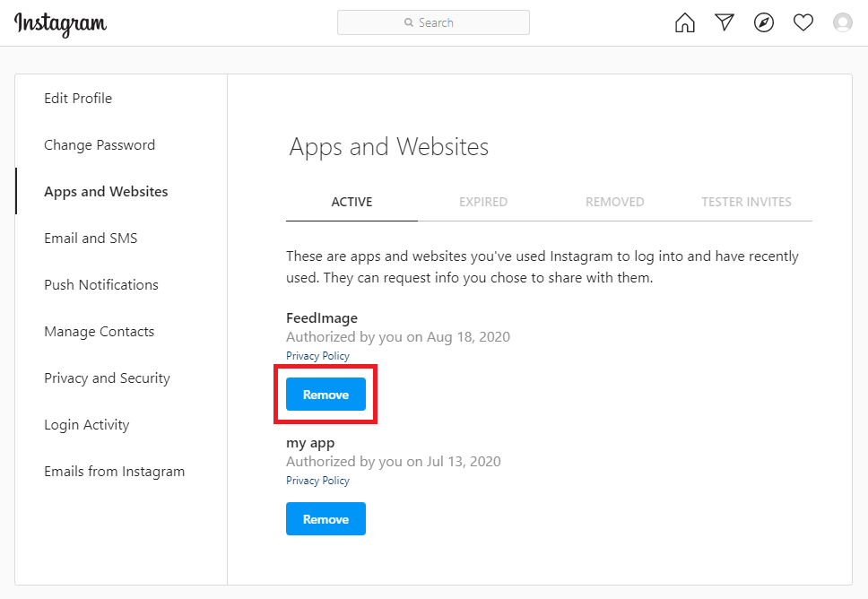Open the Explore compass icon
This screenshot has width=868, height=599.
click(764, 22)
